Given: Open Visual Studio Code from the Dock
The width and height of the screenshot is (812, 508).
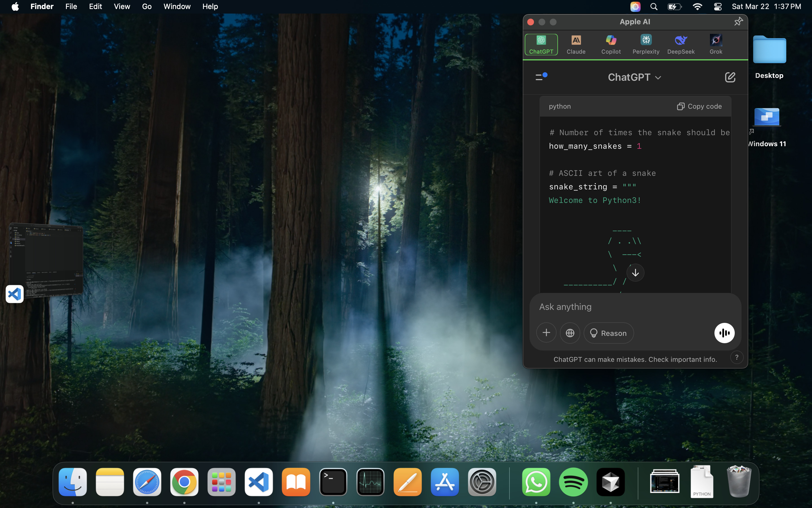Looking at the screenshot, I should tap(259, 482).
